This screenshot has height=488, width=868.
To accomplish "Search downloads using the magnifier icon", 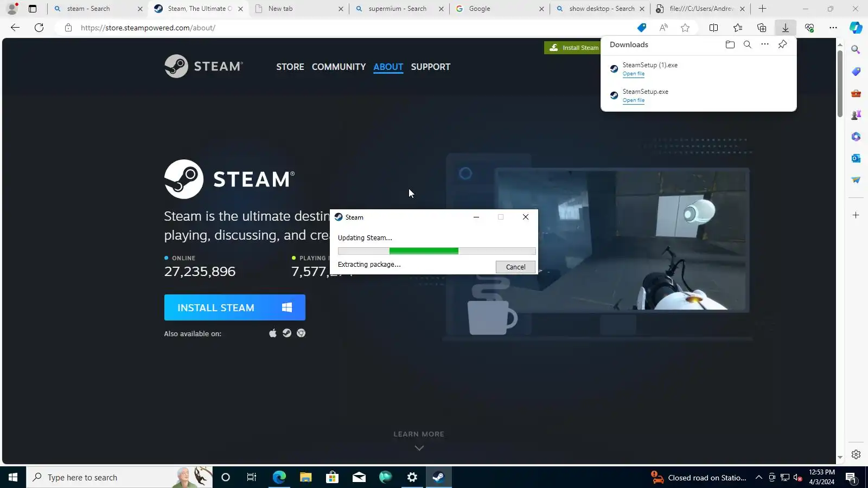I will 748,44.
